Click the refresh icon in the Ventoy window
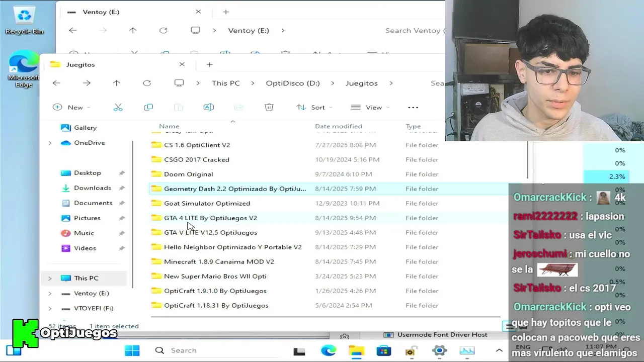644x362 pixels. pos(163,30)
